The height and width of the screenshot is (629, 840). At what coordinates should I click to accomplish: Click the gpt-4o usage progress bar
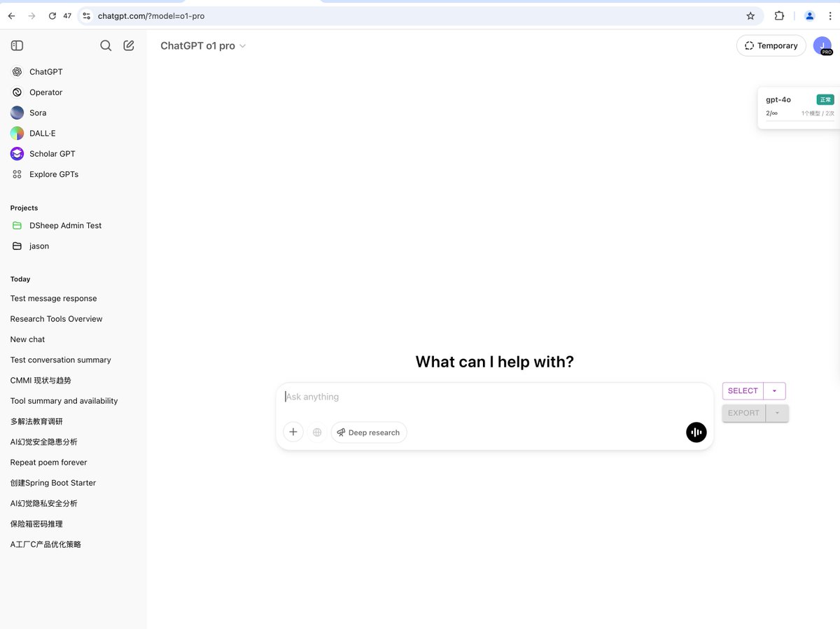tap(799, 120)
